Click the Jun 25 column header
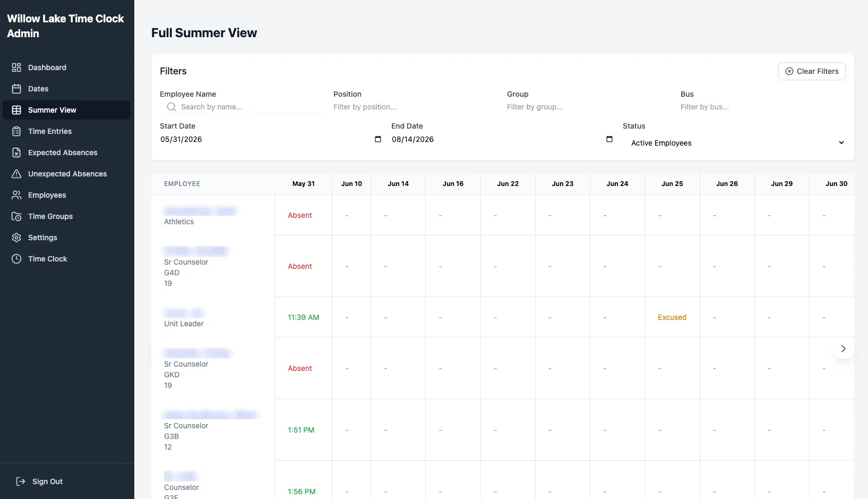This screenshot has height=499, width=868. (x=672, y=184)
